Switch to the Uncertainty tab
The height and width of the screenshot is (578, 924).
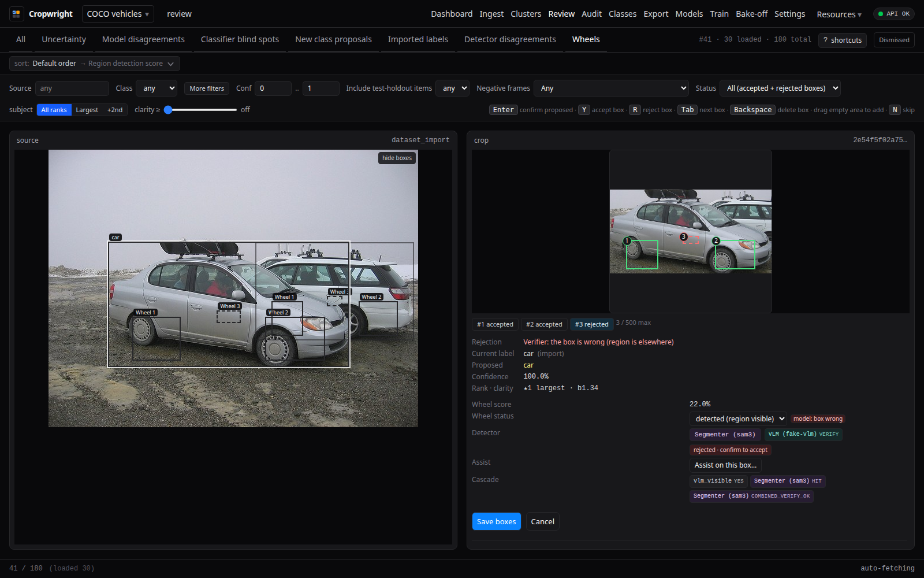point(64,39)
